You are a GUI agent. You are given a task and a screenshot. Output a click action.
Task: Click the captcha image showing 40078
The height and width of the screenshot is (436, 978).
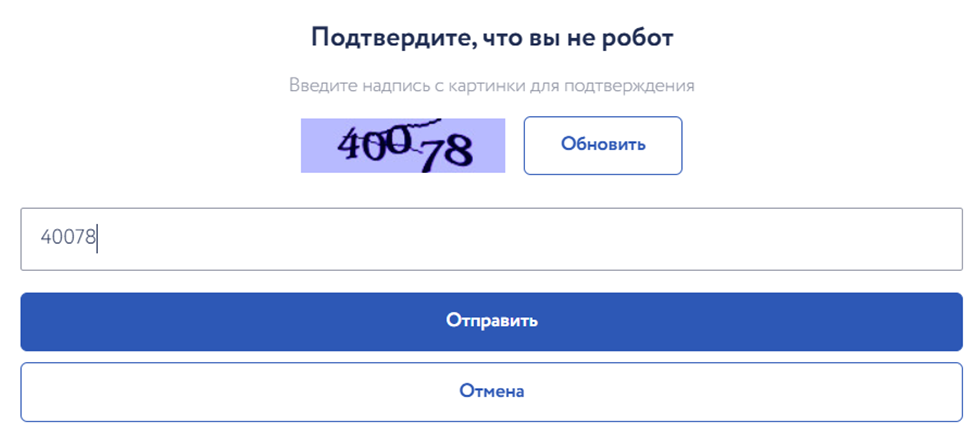pos(403,146)
